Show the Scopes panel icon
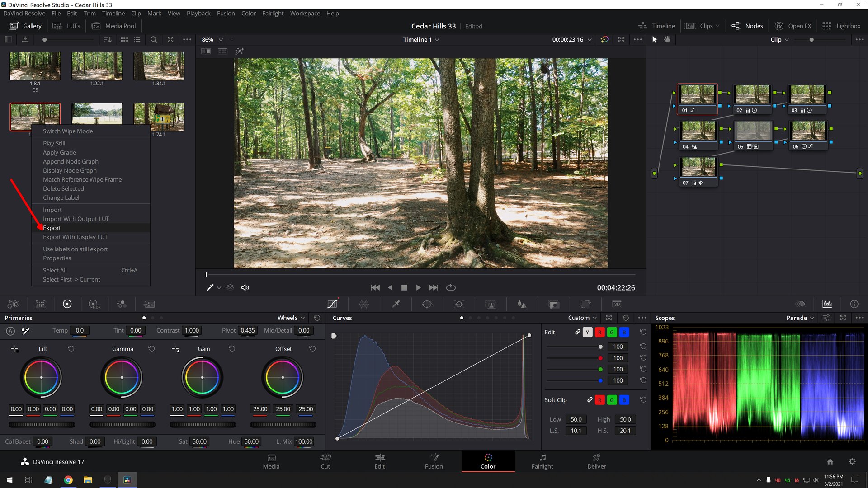The height and width of the screenshot is (488, 868). (827, 304)
